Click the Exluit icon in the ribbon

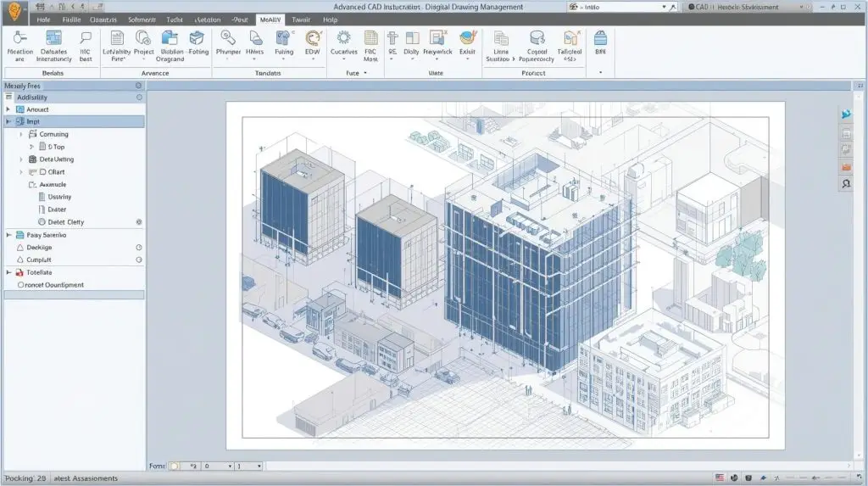pyautogui.click(x=468, y=39)
